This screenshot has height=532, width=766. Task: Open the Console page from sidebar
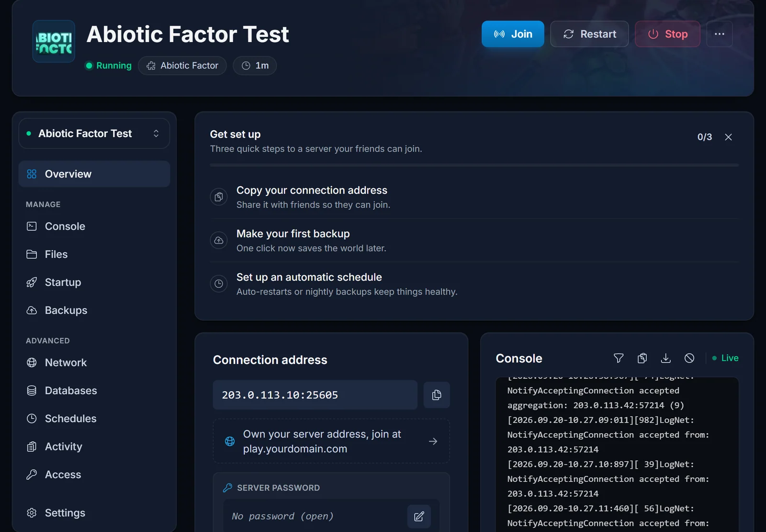(x=94, y=226)
